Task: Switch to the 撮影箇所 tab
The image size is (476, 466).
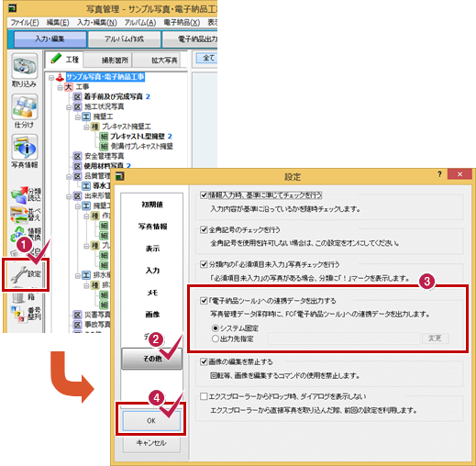Action: pos(115,61)
